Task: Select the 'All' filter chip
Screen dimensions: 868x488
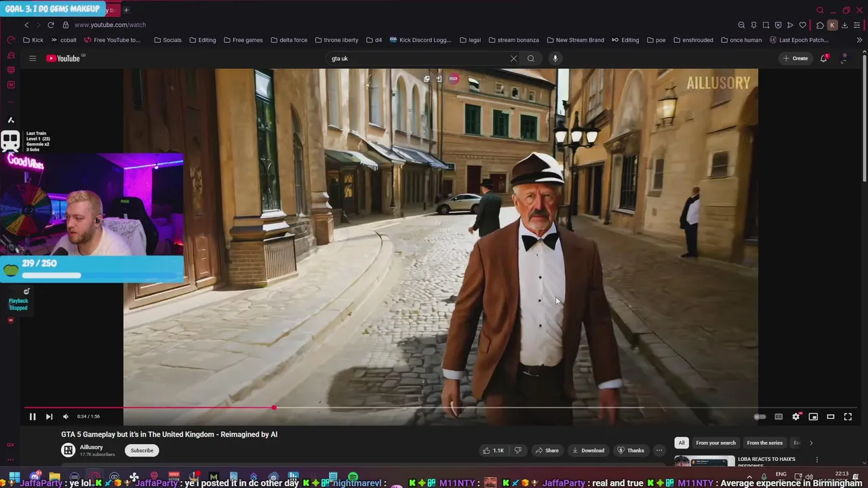Action: (x=682, y=443)
